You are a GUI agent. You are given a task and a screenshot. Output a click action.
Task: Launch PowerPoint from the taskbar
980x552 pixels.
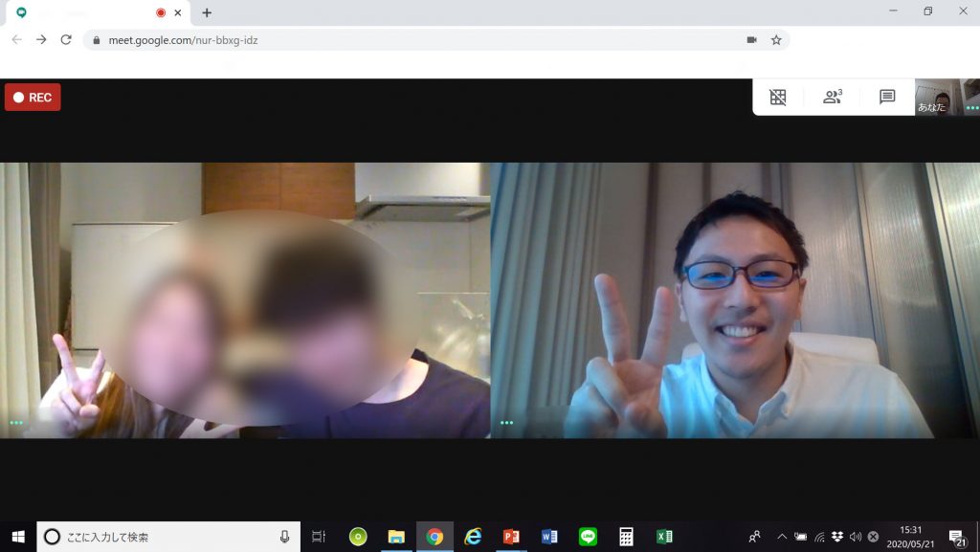click(x=511, y=537)
